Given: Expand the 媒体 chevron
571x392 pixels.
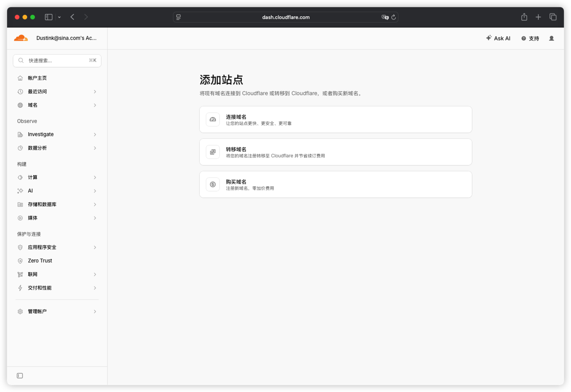Looking at the screenshot, I should click(x=95, y=218).
